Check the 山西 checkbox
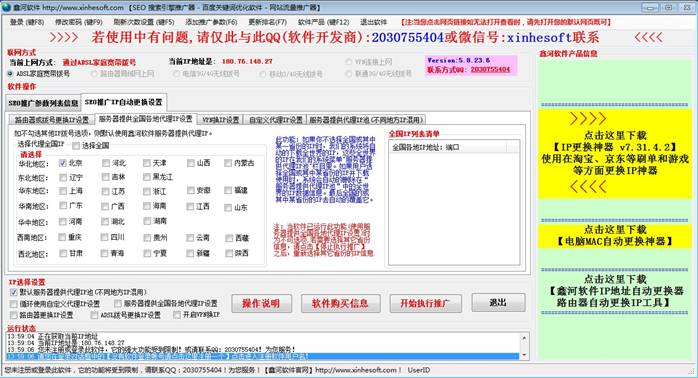 point(191,163)
